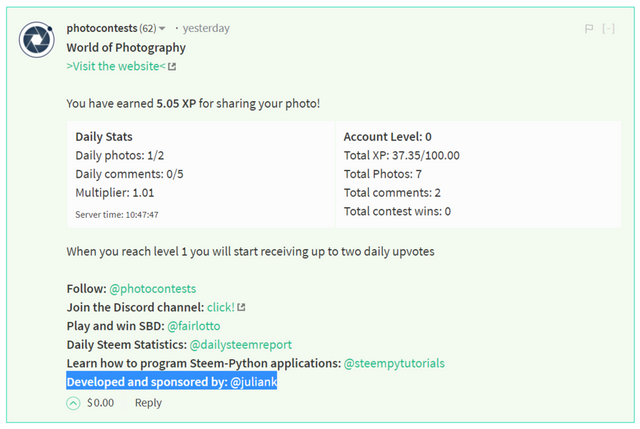
Task: Open the dropdown arrow beside photocontests (62)
Action: pyautogui.click(x=163, y=29)
